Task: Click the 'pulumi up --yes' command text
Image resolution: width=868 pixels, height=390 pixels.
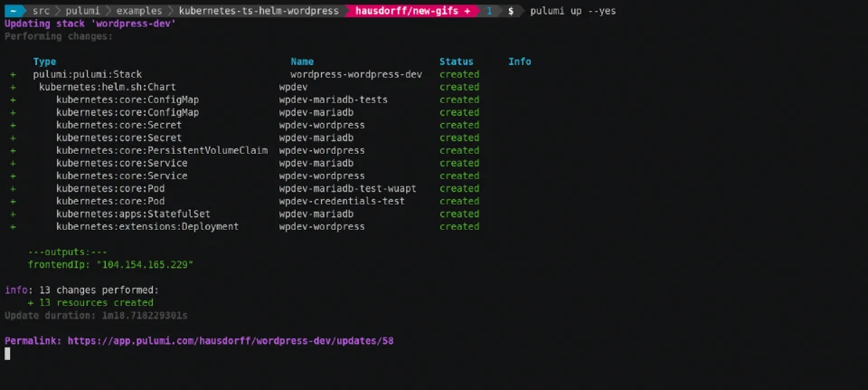Action: click(573, 11)
